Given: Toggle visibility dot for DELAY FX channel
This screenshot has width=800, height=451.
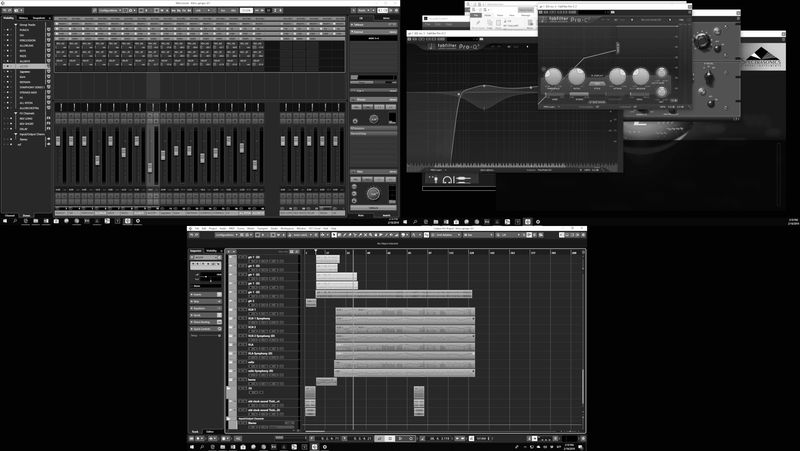Looking at the screenshot, I should (5, 128).
